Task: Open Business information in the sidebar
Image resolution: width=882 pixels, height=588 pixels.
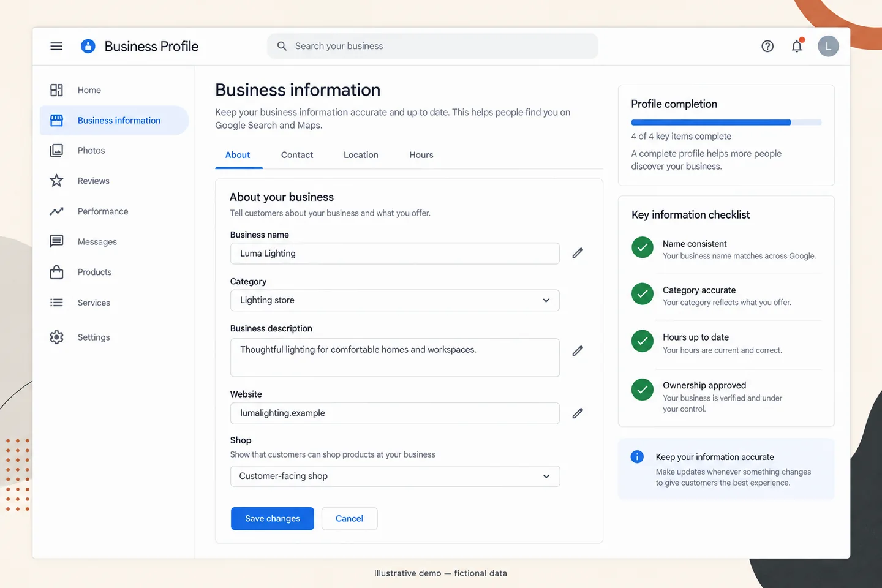Action: [x=115, y=121]
